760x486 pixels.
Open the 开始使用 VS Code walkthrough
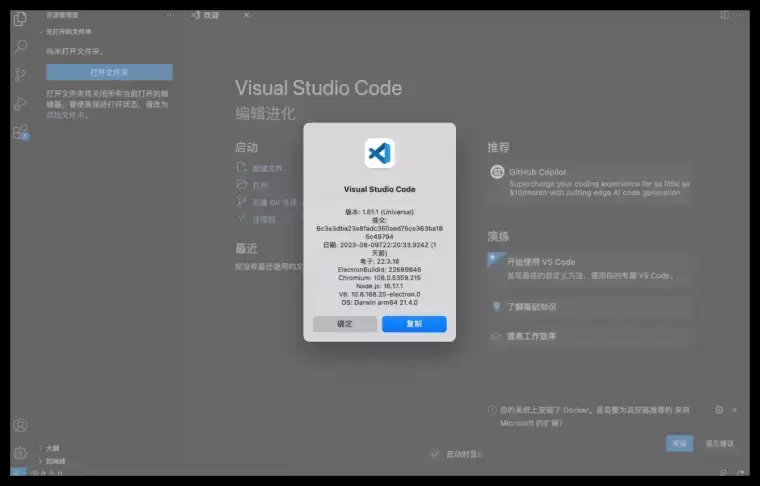(590, 268)
